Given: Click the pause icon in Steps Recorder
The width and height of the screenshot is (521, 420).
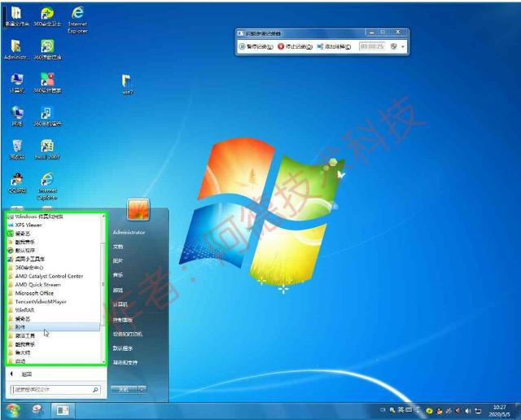Looking at the screenshot, I should click(243, 46).
